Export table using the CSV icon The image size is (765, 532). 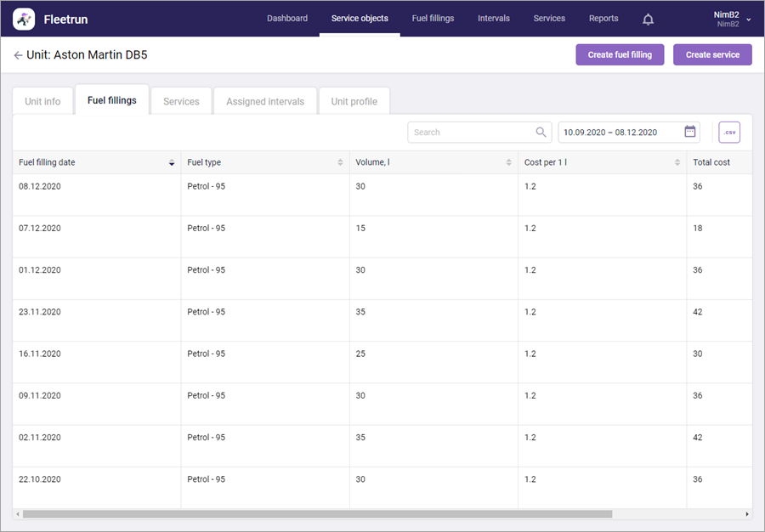[x=729, y=133]
